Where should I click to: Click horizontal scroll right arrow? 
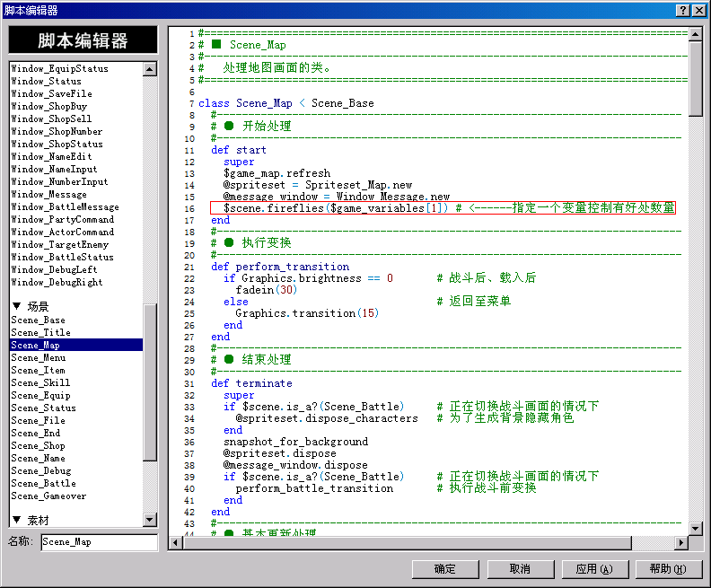point(680,542)
